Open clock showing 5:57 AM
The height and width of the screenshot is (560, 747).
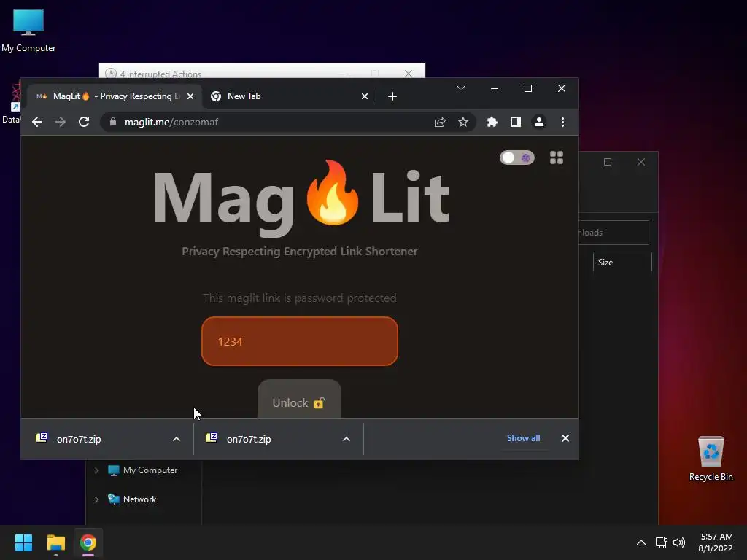tap(716, 542)
